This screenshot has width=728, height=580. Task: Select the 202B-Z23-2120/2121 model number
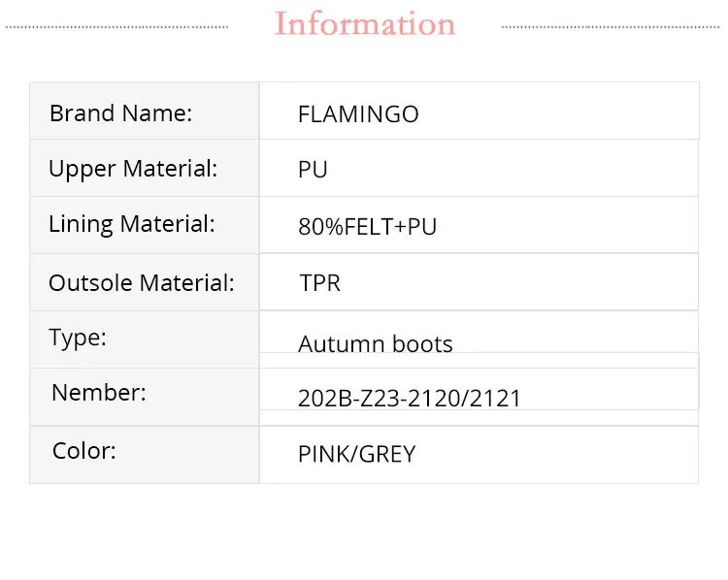coord(410,398)
